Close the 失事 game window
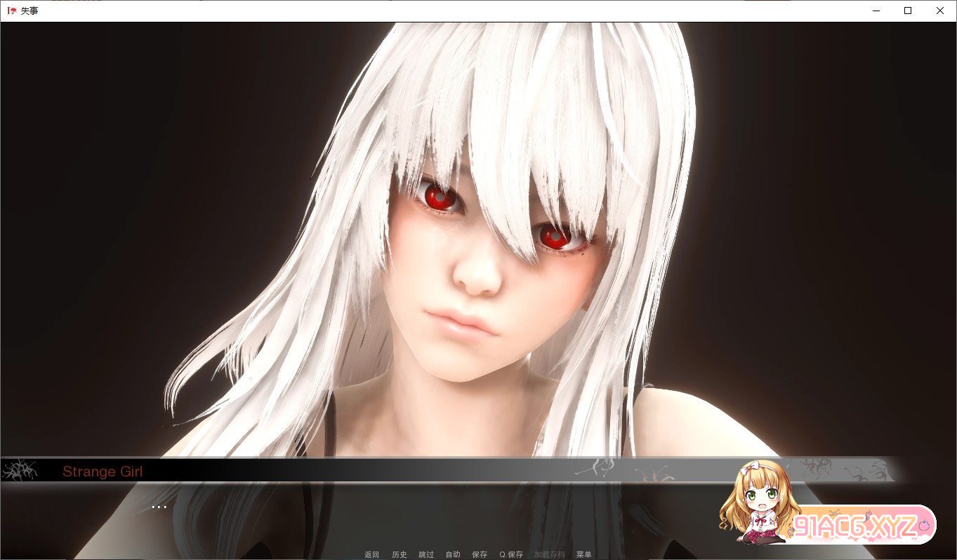 (x=940, y=11)
